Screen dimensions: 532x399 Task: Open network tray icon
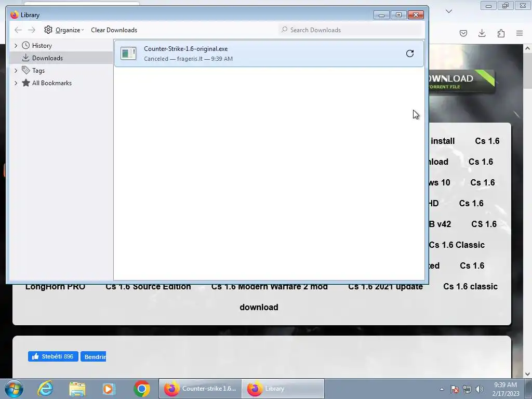[467, 389]
